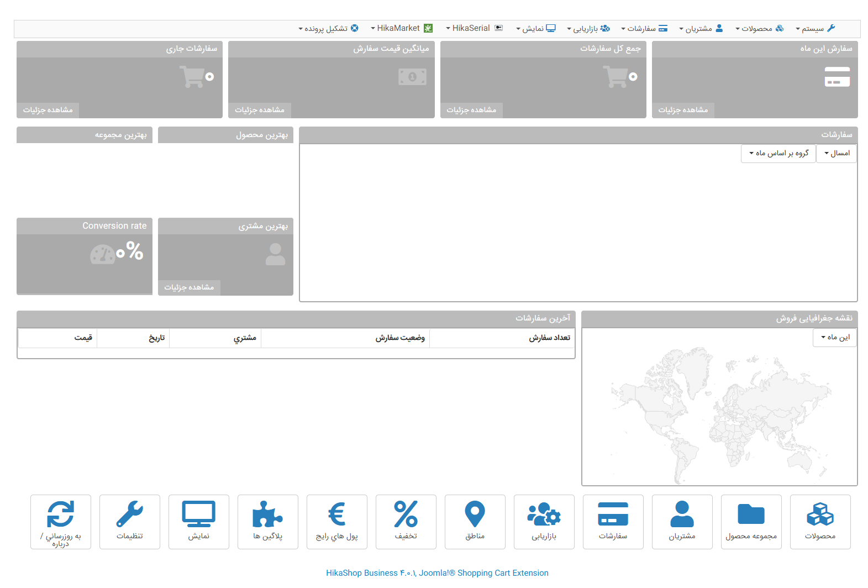868x588 pixels.
Task: Click the HikaShop Business footer link
Action: (437, 573)
